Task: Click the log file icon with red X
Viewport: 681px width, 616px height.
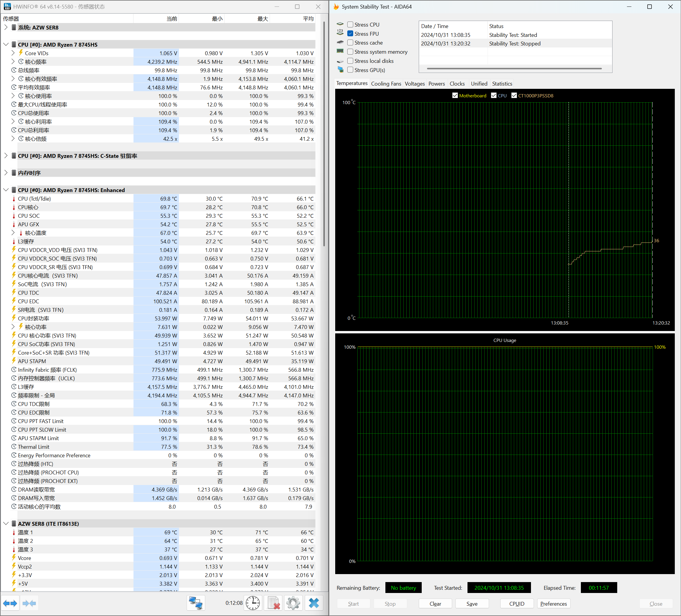Action: (x=273, y=603)
